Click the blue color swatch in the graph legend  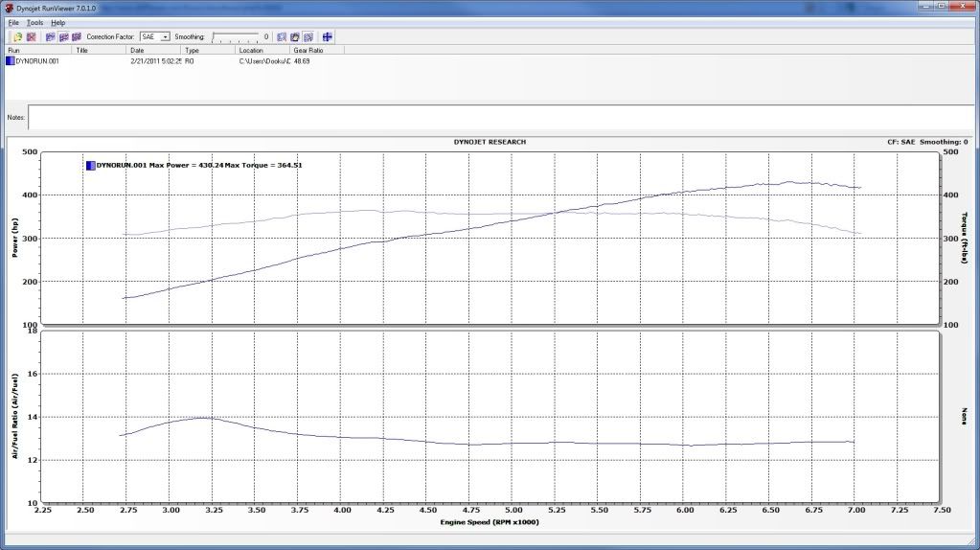(90, 165)
